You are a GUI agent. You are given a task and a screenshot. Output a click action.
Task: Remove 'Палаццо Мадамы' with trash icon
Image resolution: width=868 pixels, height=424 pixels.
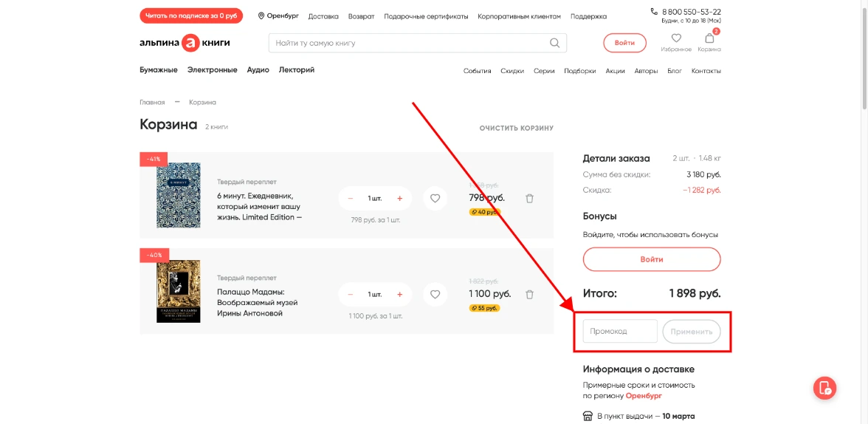[529, 294]
